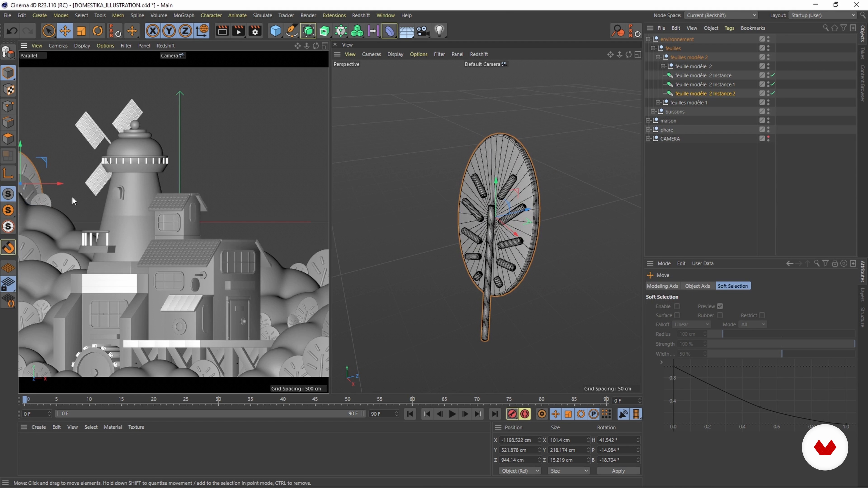Screen dimensions: 868x488
Task: Toggle the Restrict checkbox
Action: [762, 315]
